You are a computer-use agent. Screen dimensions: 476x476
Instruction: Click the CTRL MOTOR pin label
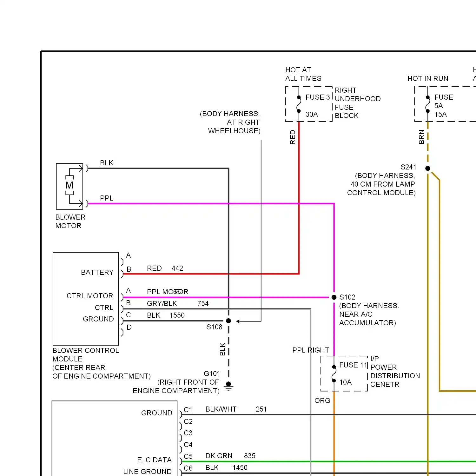pyautogui.click(x=90, y=296)
